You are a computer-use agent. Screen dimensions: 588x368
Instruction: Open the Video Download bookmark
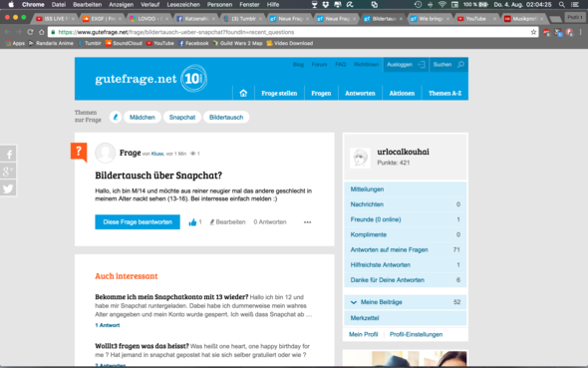(289, 43)
